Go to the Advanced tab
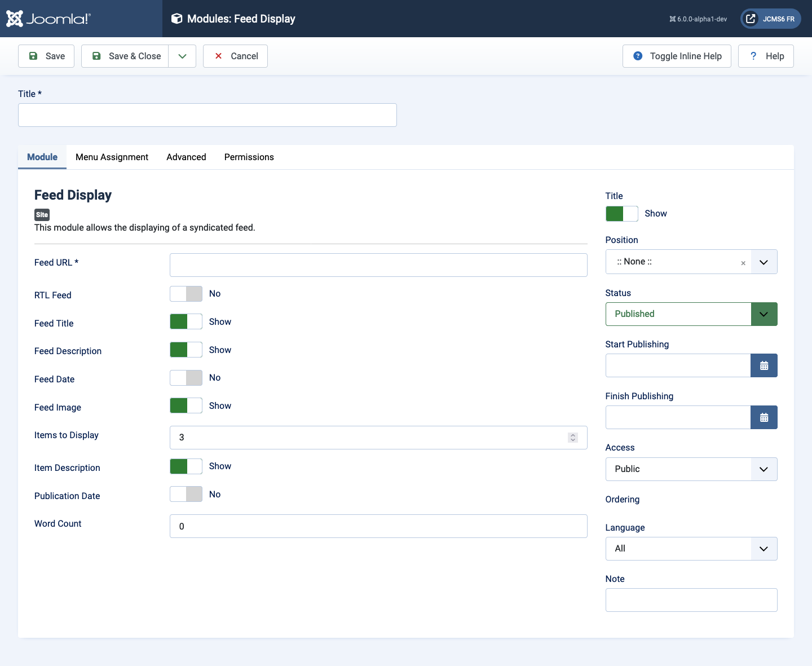 tap(186, 157)
